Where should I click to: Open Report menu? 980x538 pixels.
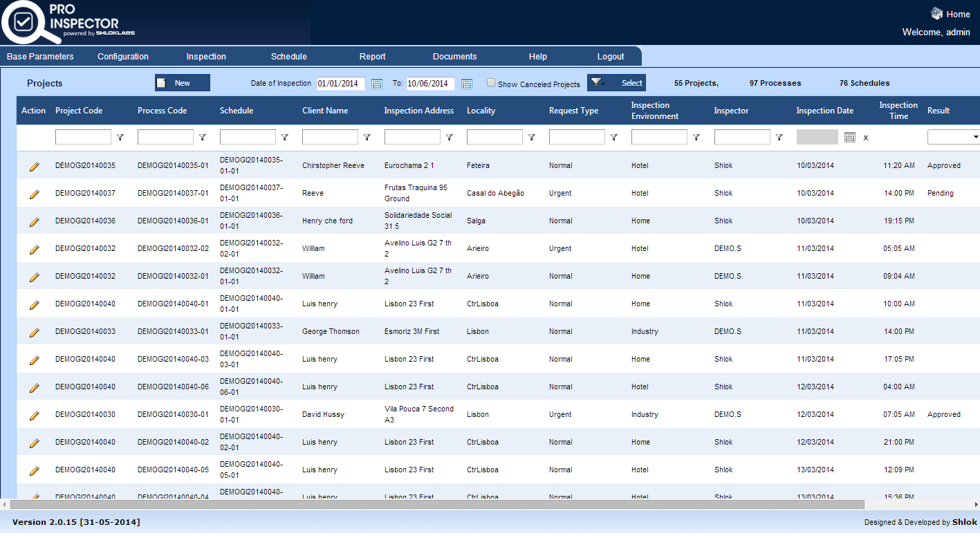[373, 57]
